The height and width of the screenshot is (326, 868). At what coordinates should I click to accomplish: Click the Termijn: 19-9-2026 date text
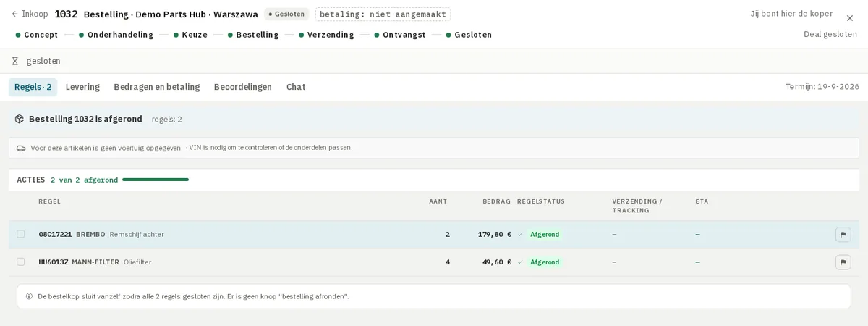(822, 87)
